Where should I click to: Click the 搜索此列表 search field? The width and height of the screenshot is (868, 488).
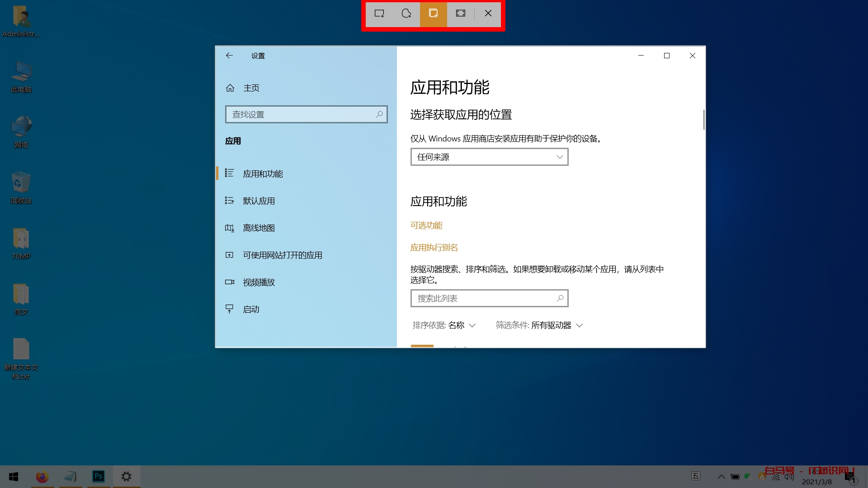click(x=489, y=298)
